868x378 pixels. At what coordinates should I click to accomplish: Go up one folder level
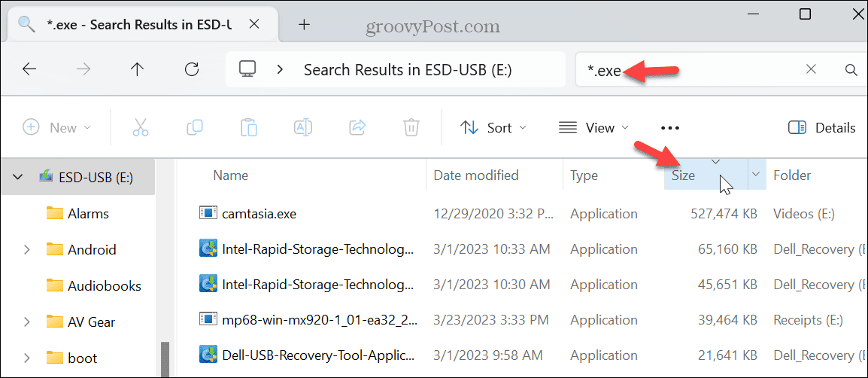pos(137,70)
